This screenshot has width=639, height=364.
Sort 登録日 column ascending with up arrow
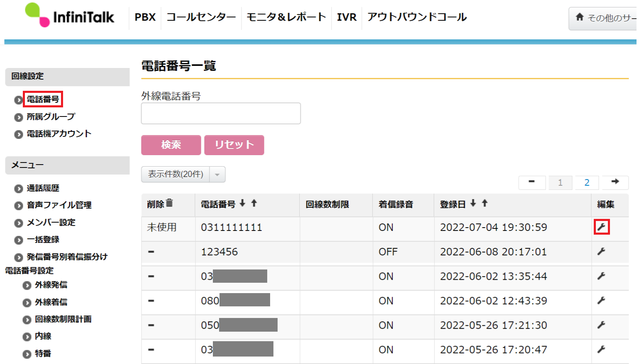485,203
